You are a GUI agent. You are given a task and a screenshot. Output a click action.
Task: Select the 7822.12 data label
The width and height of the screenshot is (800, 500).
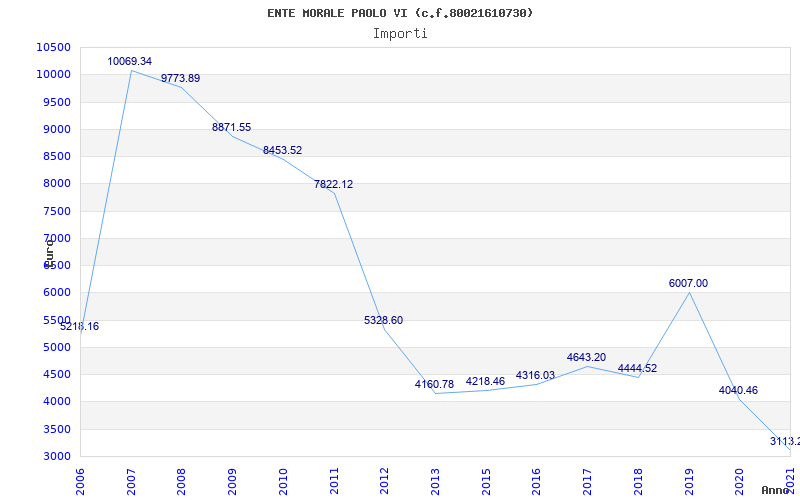click(333, 185)
